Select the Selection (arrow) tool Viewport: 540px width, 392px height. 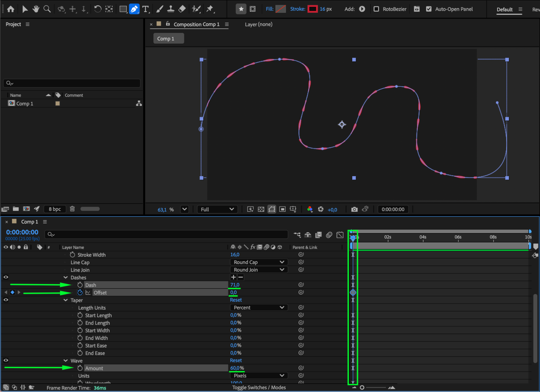(x=25, y=9)
